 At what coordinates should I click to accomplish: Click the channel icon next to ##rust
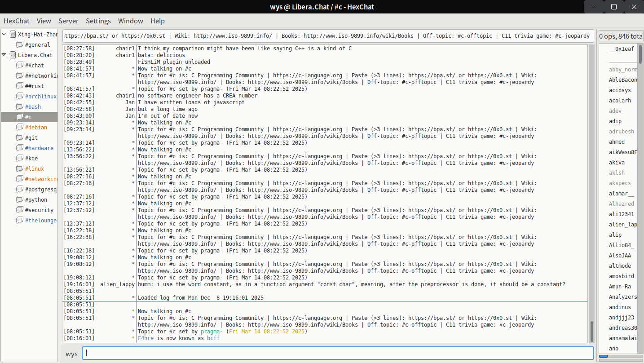click(x=20, y=86)
